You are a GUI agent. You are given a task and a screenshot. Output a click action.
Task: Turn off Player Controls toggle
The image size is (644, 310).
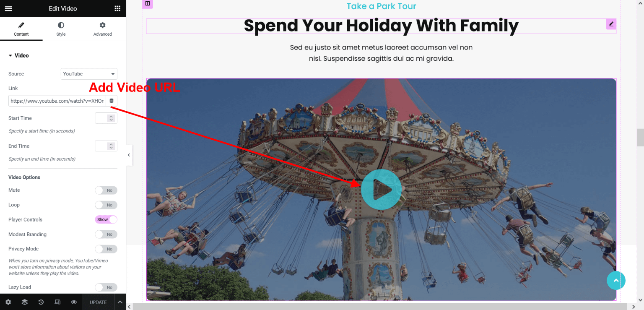click(x=106, y=219)
